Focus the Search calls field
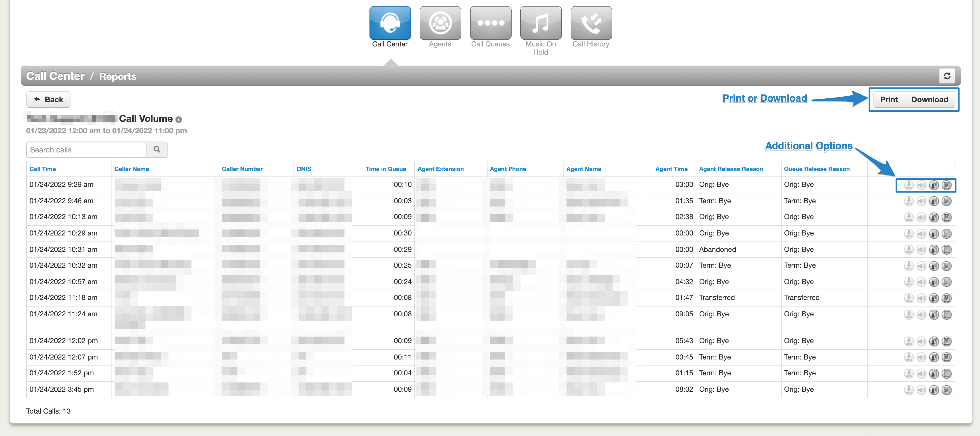980x436 pixels. pos(86,149)
